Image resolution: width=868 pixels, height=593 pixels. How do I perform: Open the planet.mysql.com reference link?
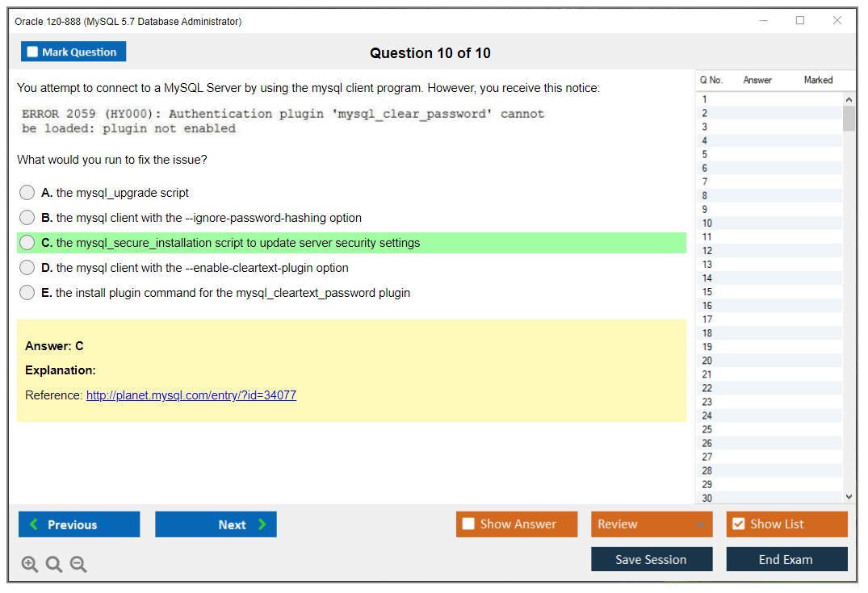pyautogui.click(x=191, y=395)
